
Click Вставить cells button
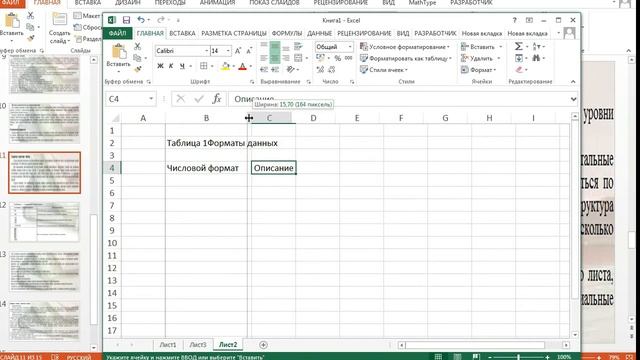[481, 47]
